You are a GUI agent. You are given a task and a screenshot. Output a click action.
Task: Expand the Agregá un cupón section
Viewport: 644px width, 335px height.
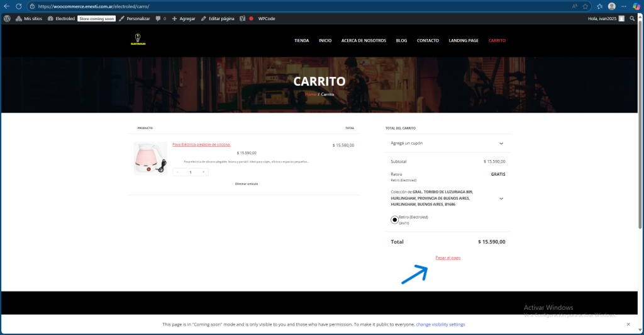point(501,144)
